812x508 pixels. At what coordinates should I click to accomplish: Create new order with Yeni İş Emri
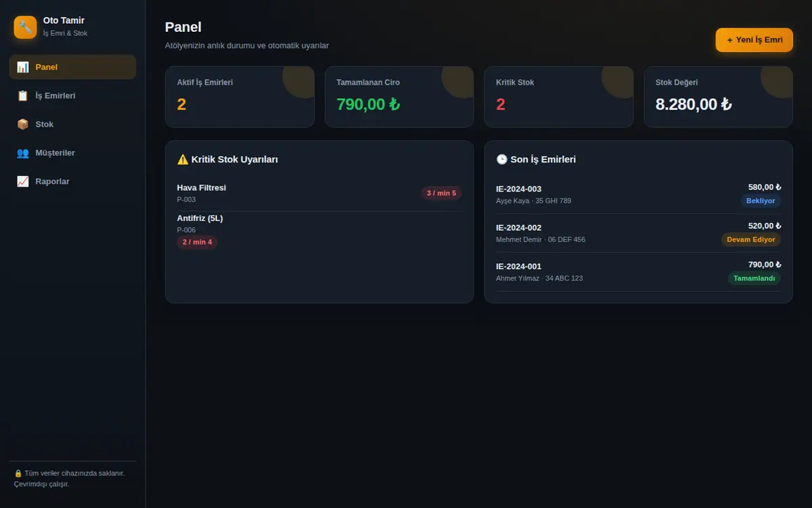[x=754, y=40]
